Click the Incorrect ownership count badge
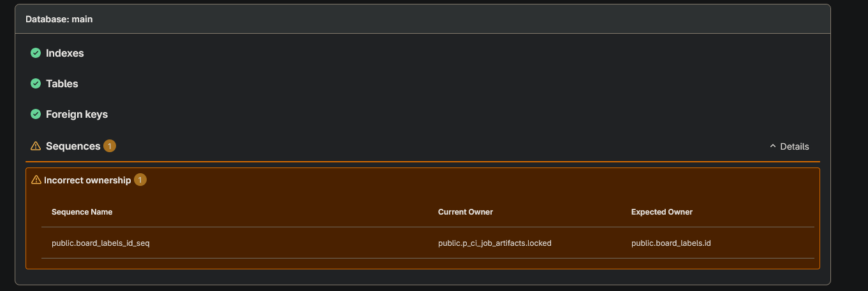868x291 pixels. point(140,180)
